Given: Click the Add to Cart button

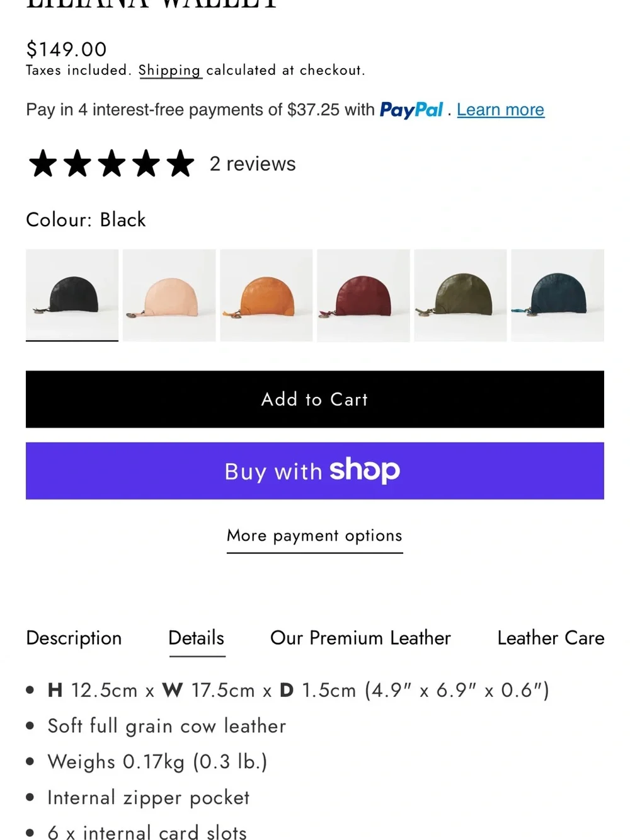Looking at the screenshot, I should pos(315,399).
